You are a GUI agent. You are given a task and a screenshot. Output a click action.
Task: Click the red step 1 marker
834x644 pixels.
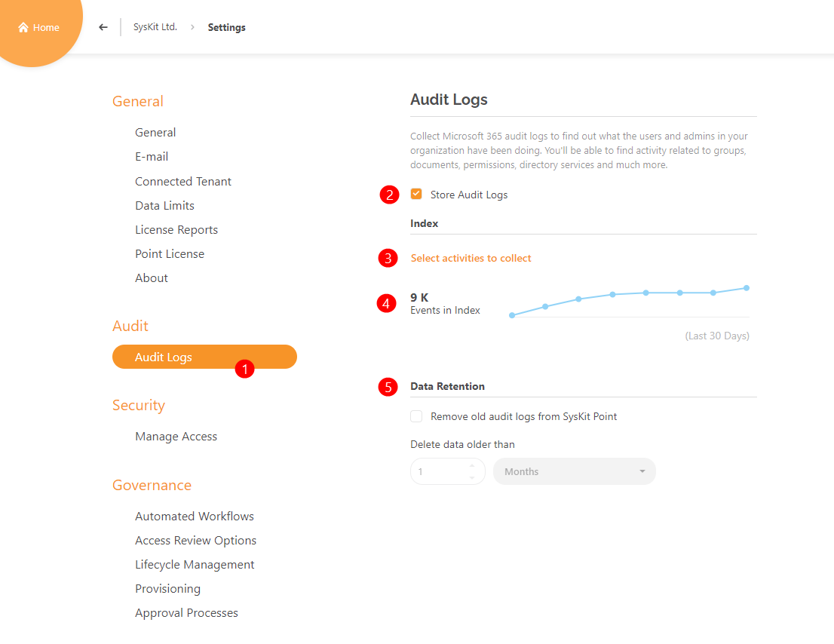pos(244,369)
